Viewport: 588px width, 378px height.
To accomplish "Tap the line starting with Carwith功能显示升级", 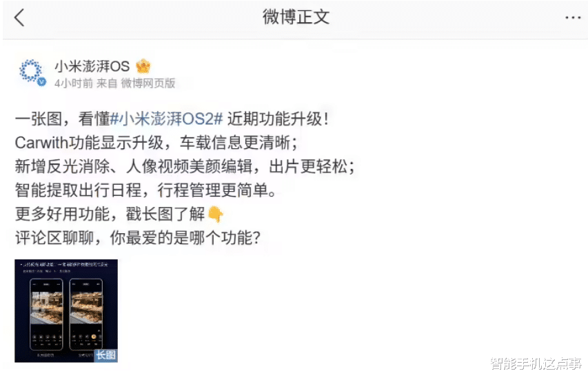I will (x=156, y=143).
